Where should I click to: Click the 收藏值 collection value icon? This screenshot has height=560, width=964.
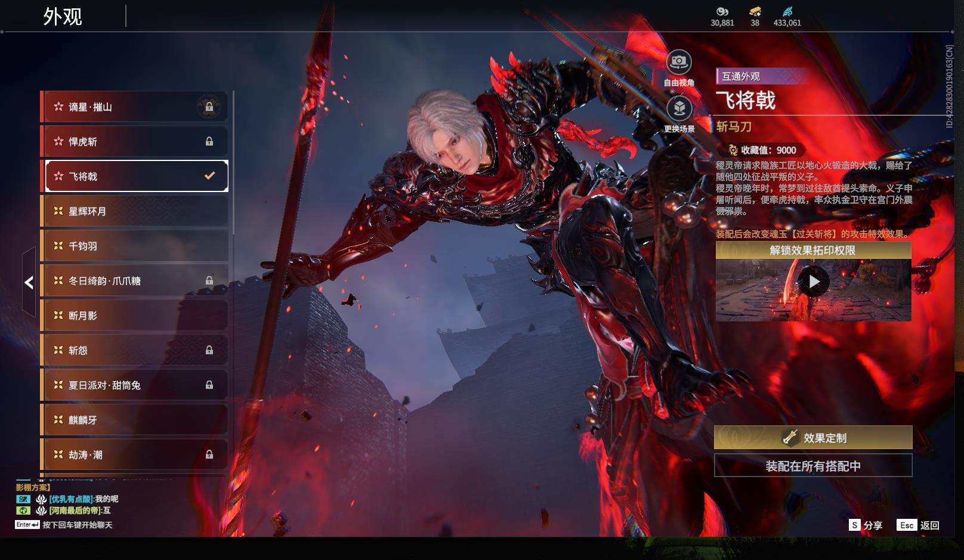733,150
